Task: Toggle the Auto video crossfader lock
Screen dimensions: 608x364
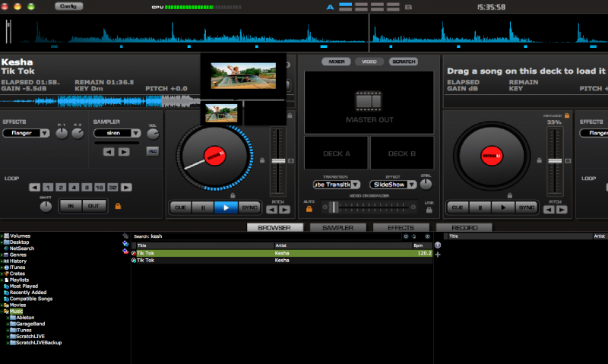Action: point(309,207)
